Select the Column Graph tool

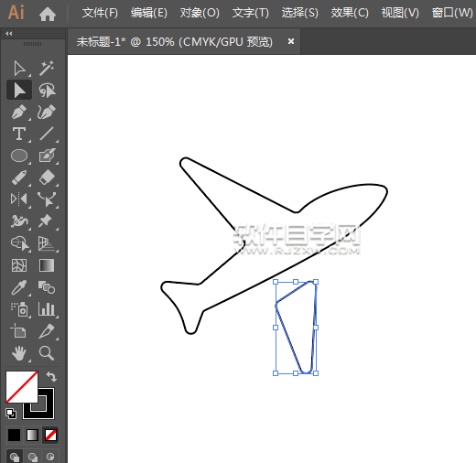(x=47, y=309)
